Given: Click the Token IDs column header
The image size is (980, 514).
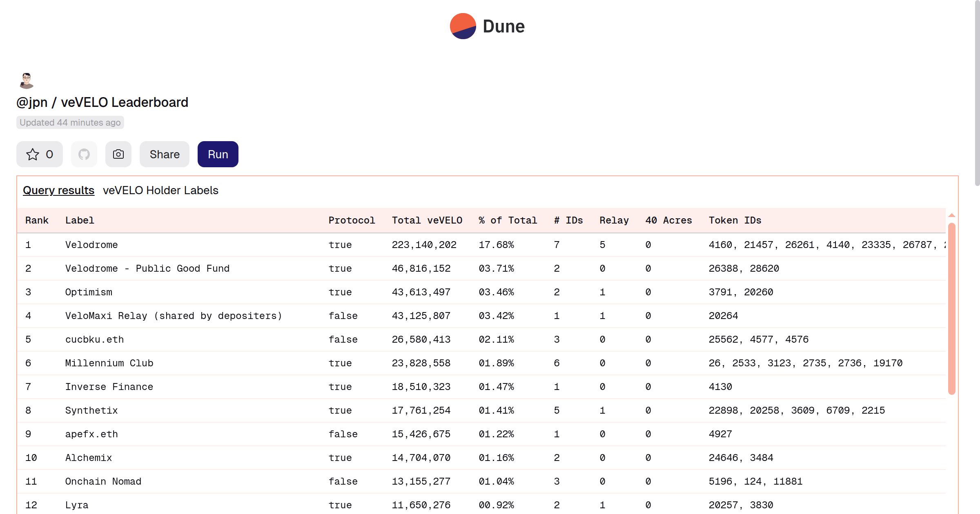Looking at the screenshot, I should (x=735, y=220).
